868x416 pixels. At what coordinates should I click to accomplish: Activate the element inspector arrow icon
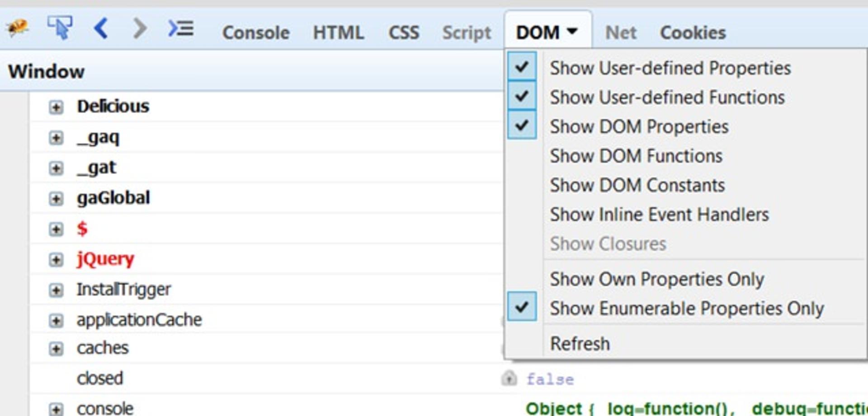[60, 28]
